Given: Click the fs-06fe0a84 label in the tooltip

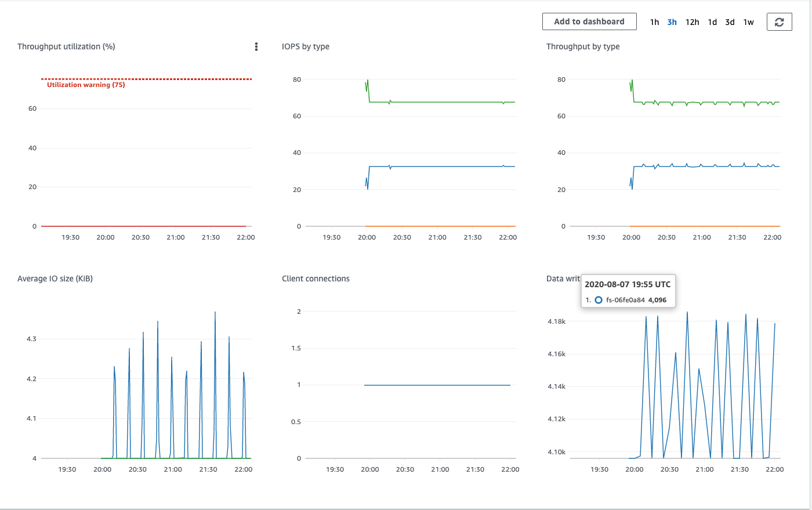Looking at the screenshot, I should [624, 300].
